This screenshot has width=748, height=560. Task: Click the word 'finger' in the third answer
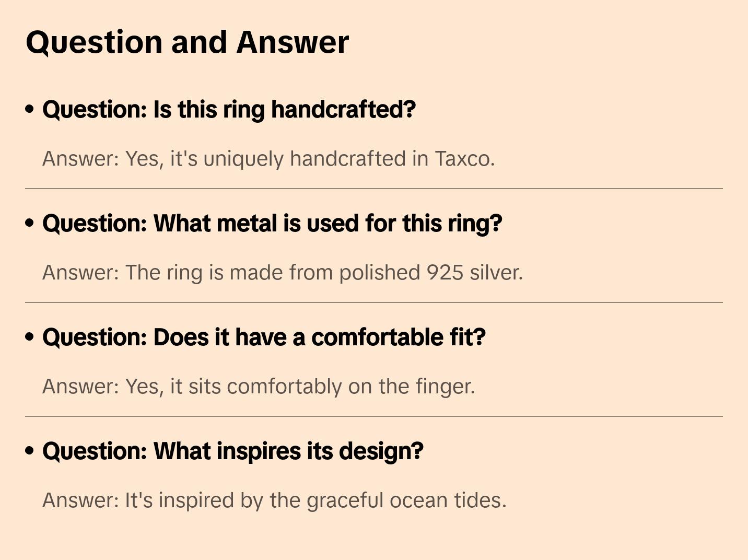[445, 387]
